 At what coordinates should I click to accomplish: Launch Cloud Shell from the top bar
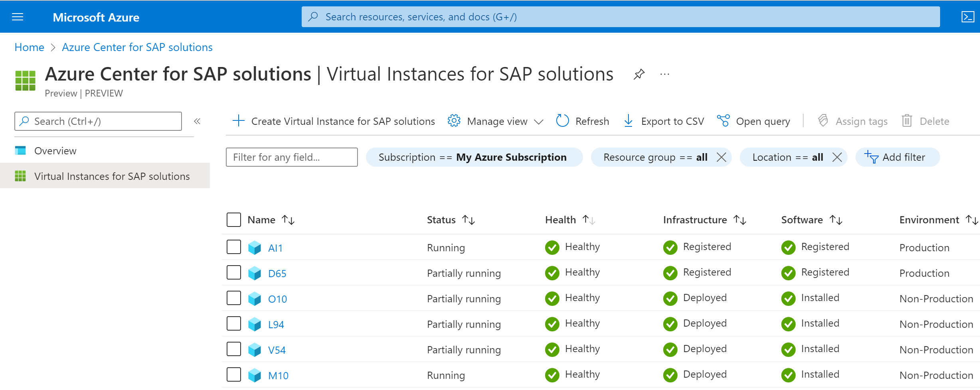tap(968, 17)
